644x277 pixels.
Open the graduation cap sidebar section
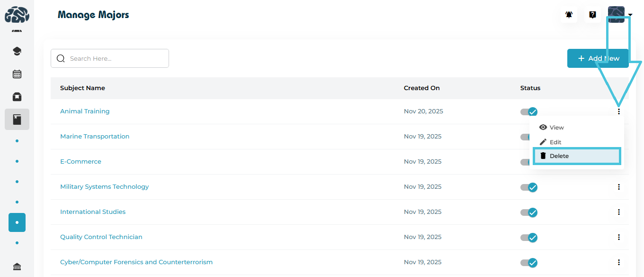pyautogui.click(x=17, y=51)
